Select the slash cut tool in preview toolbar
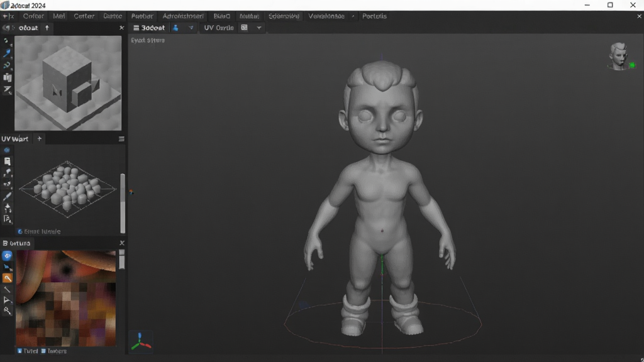The width and height of the screenshot is (644, 362). point(8,89)
